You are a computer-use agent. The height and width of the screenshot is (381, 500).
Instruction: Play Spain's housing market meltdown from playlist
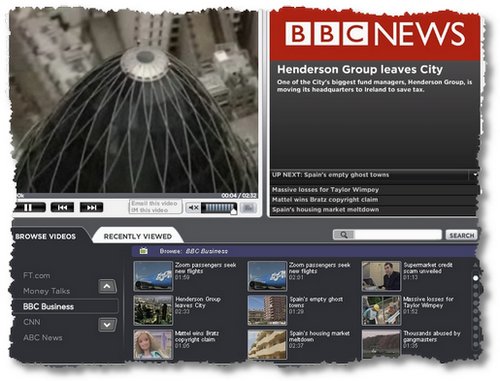point(373,210)
